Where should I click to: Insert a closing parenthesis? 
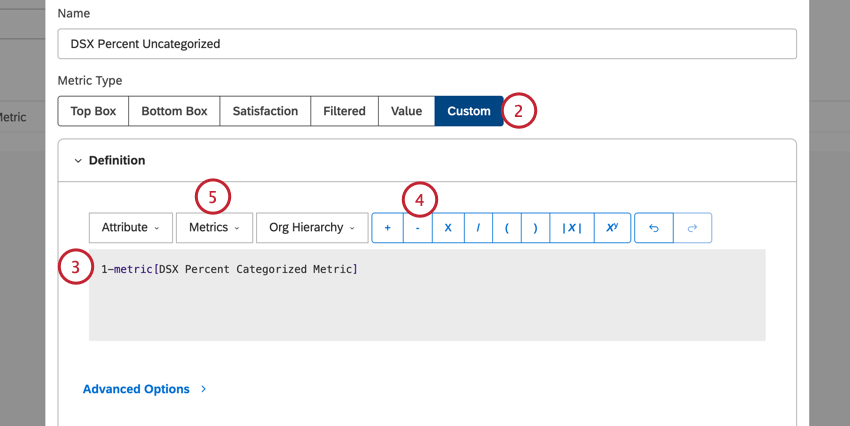(x=536, y=228)
